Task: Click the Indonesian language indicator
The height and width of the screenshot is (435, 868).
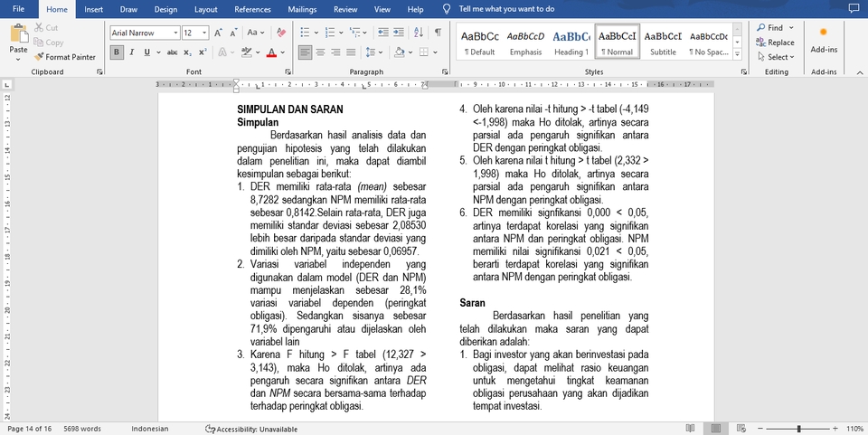Action: coord(150,429)
